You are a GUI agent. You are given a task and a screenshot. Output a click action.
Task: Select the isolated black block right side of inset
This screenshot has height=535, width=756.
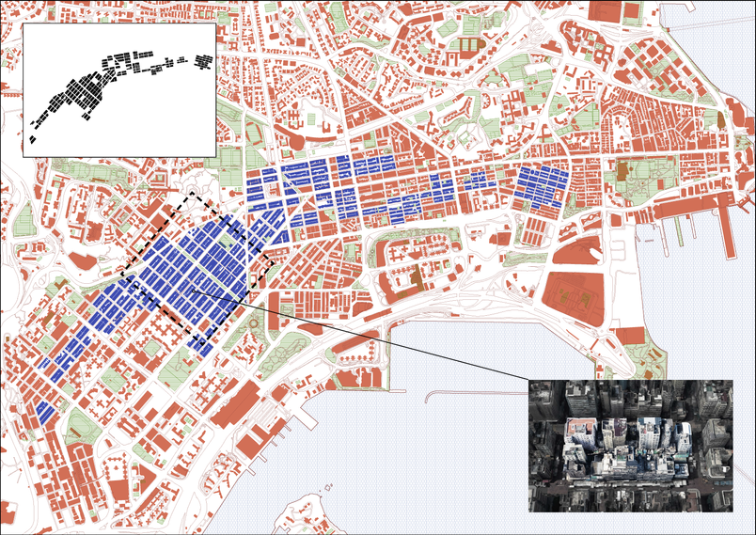(204, 62)
